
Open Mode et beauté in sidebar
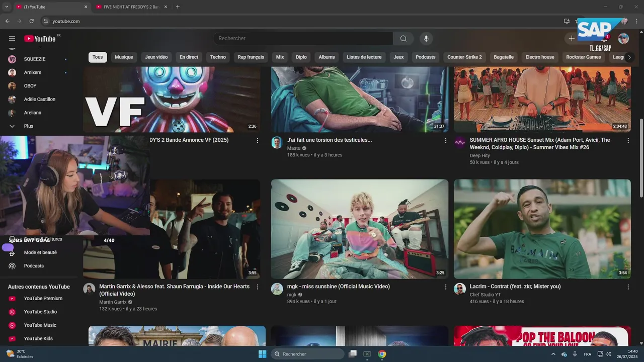point(40,252)
